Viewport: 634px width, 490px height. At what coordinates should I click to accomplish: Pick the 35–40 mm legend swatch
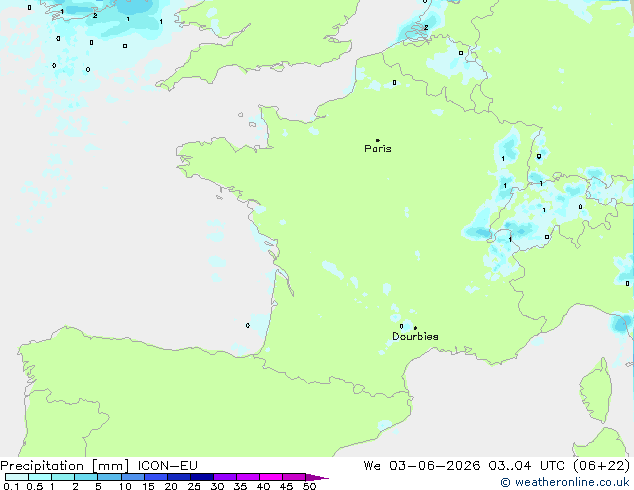[x=247, y=477]
